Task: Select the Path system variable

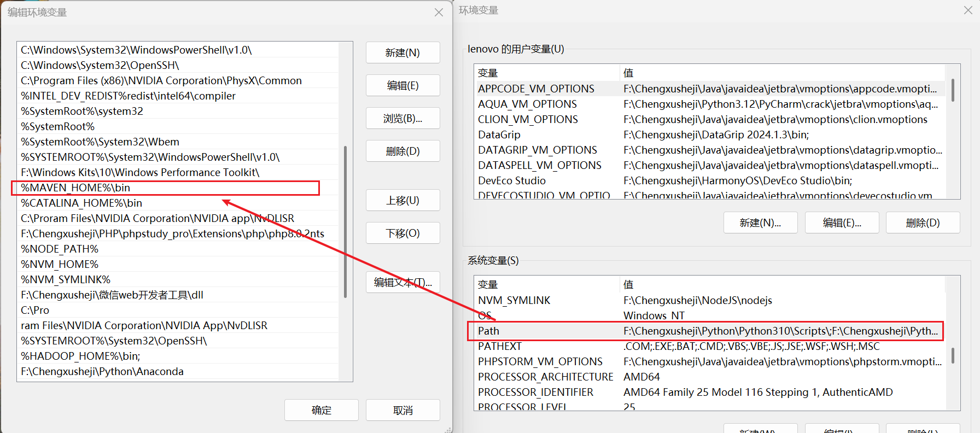Action: pos(709,331)
